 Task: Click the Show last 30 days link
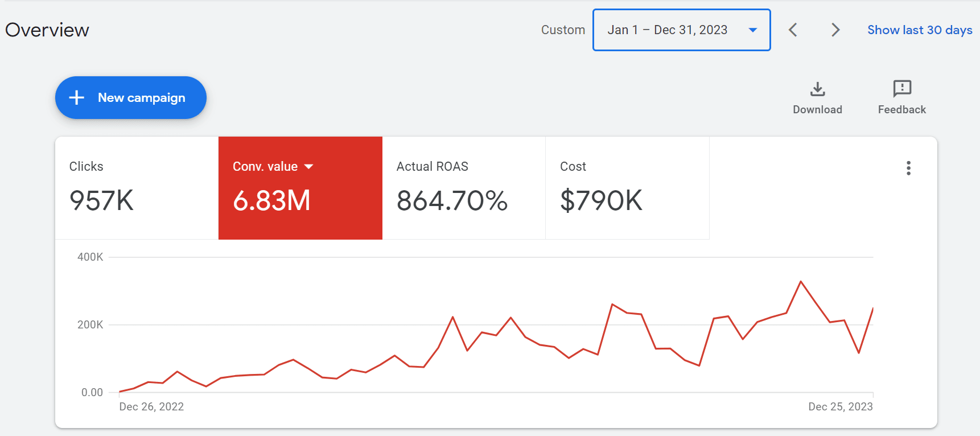pyautogui.click(x=919, y=30)
